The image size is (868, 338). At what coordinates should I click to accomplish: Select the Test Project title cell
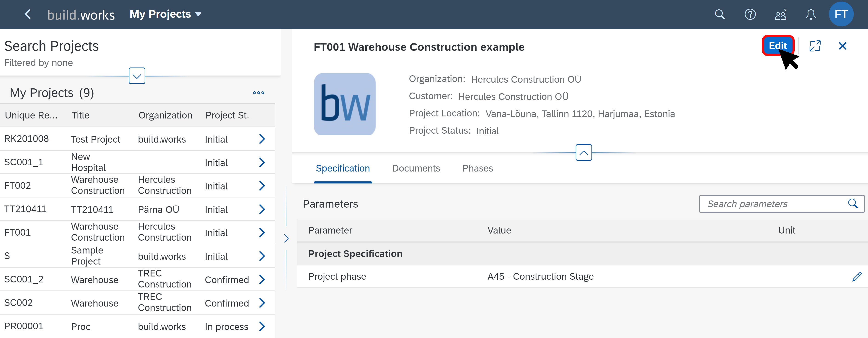pos(96,139)
